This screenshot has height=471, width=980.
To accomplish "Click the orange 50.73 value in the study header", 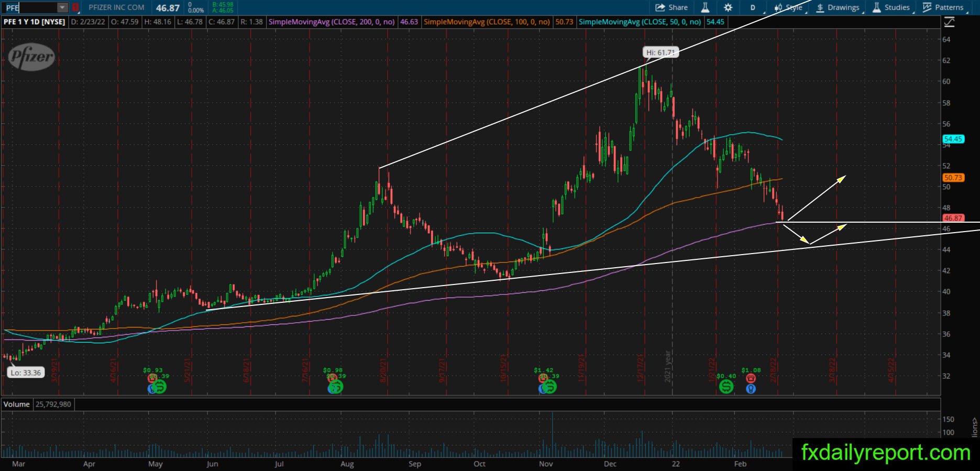I will pos(564,22).
